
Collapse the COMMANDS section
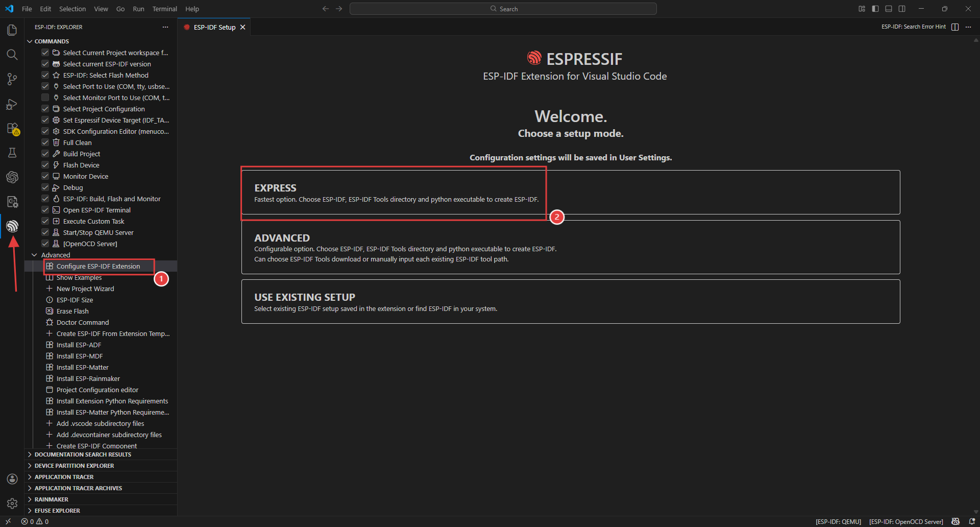tap(52, 41)
